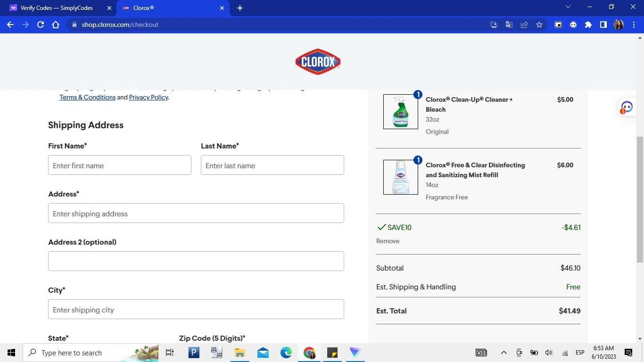
Task: Focus the shipping Address field
Action: coord(196,213)
